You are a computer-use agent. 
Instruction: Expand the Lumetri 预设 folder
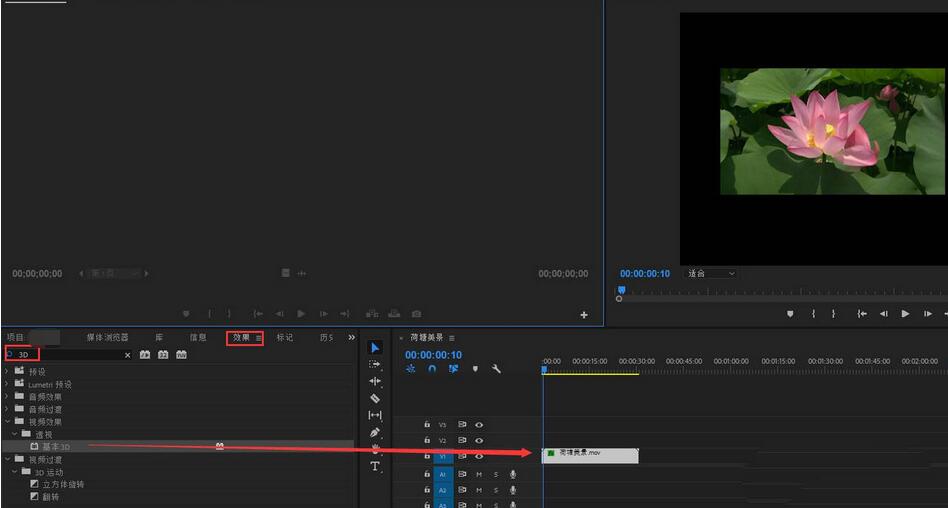tap(7, 384)
